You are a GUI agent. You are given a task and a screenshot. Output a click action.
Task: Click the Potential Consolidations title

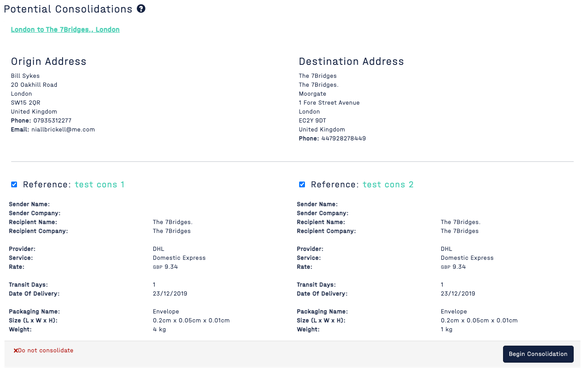[68, 9]
